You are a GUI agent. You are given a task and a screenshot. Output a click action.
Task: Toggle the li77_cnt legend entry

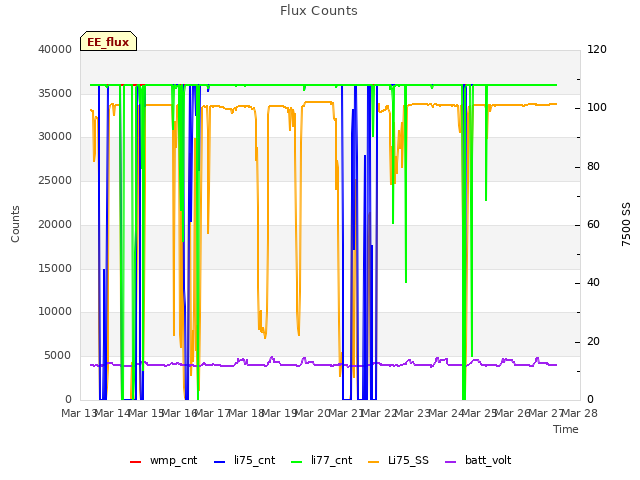[x=321, y=460]
